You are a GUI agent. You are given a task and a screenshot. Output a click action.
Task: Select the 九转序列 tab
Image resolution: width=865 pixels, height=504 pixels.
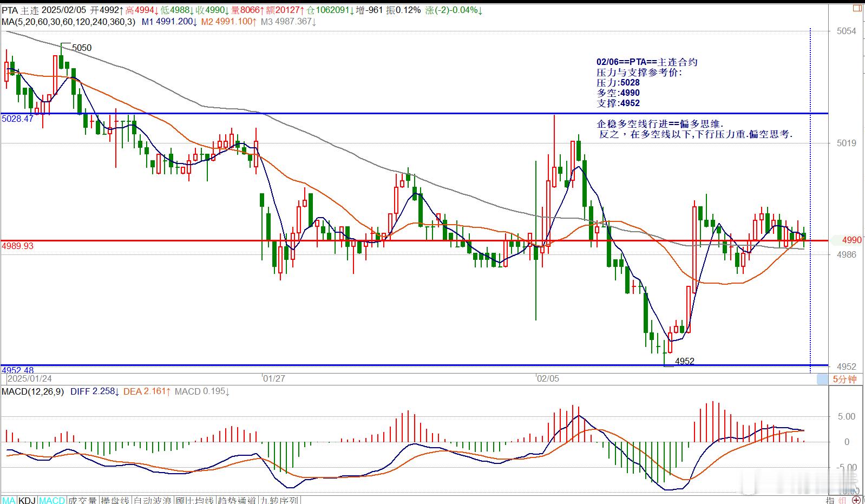[x=279, y=500]
